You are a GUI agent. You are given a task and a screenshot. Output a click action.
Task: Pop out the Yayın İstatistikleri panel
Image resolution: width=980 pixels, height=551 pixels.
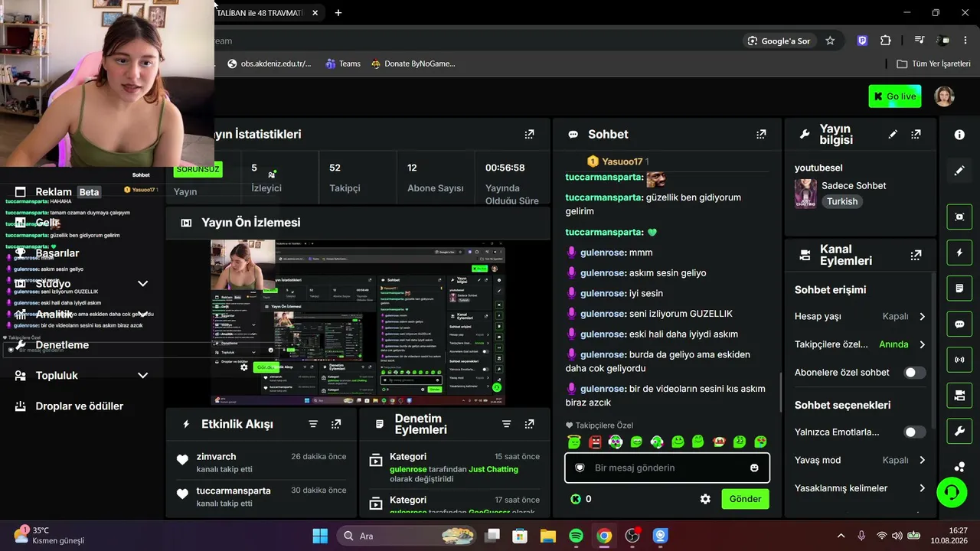click(x=529, y=134)
